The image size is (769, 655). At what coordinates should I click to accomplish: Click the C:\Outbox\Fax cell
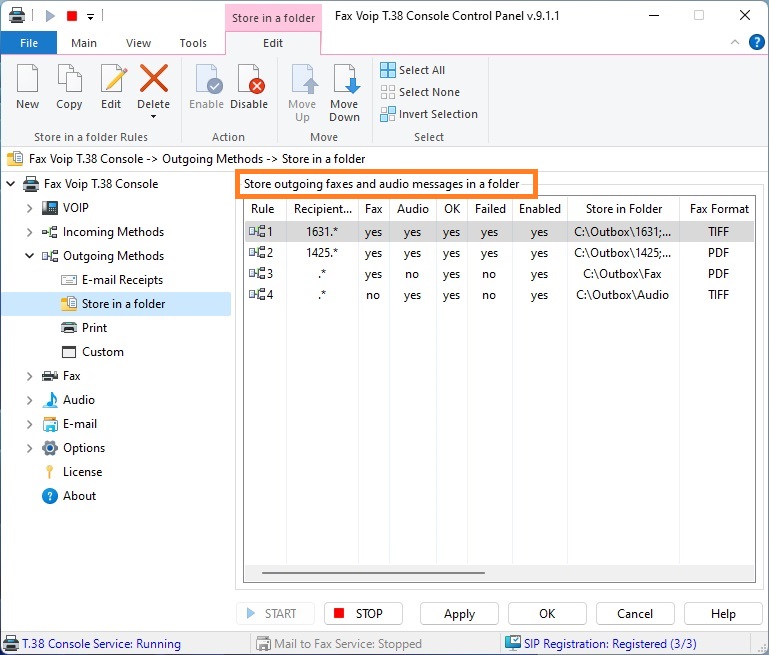622,274
